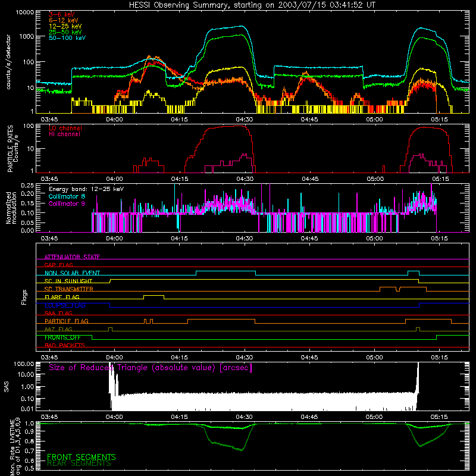This screenshot has width=476, height=476.
Task: Select the 50-100 keV legend label
Action: (x=67, y=38)
